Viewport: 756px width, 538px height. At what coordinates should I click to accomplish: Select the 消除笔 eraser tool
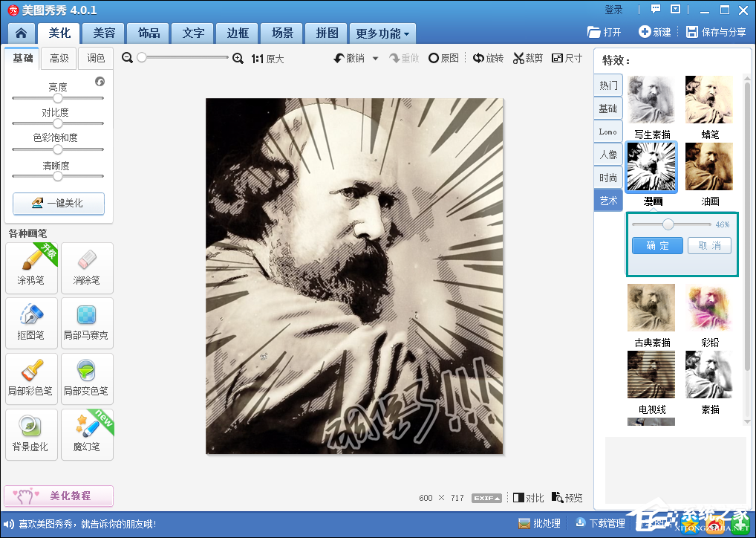click(x=87, y=268)
